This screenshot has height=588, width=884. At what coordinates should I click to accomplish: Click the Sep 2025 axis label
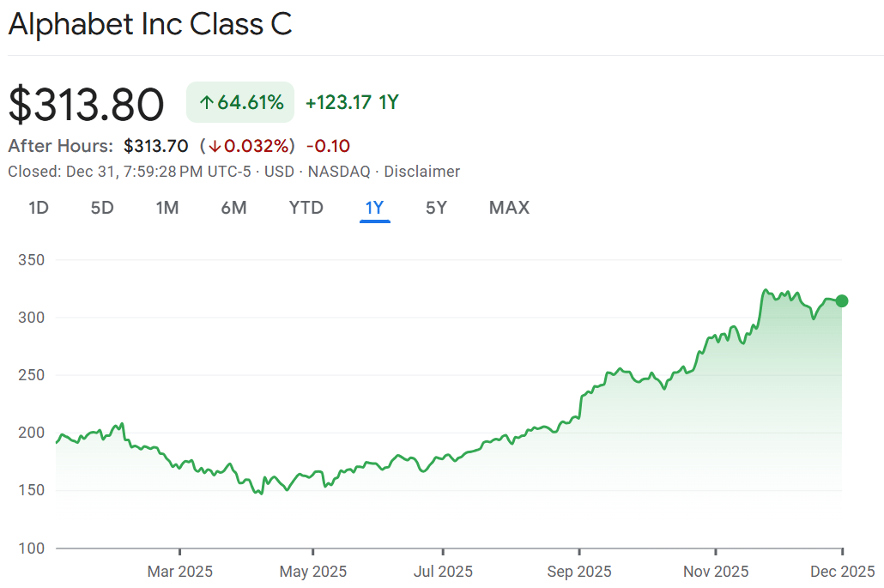tap(579, 572)
